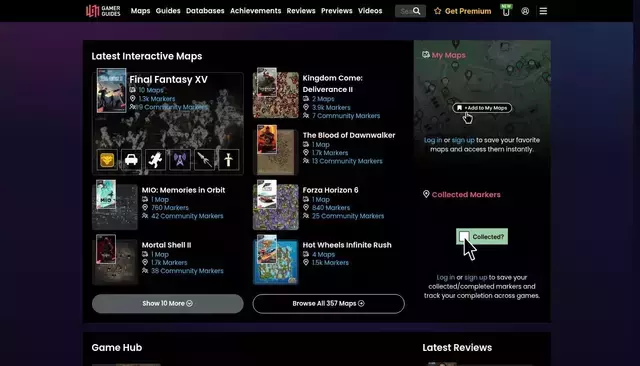The width and height of the screenshot is (640, 366).
Task: Click the Collected Markers pin icon
Action: pyautogui.click(x=426, y=194)
